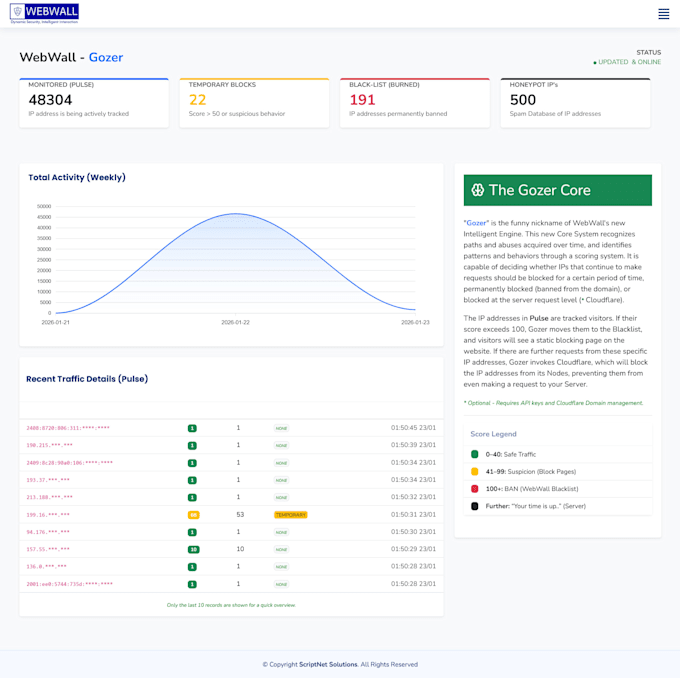Click The Gozer Core green banner
The height and width of the screenshot is (678, 680).
[x=558, y=190]
